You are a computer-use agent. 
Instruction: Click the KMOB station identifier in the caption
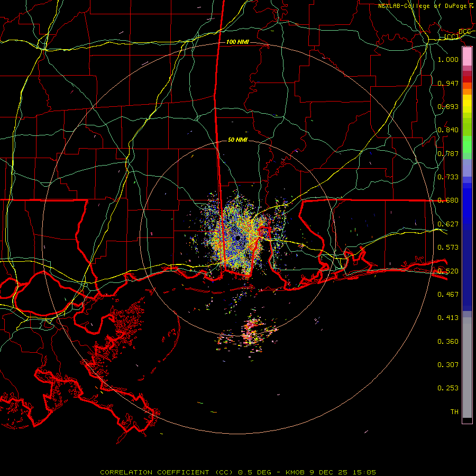point(296,472)
